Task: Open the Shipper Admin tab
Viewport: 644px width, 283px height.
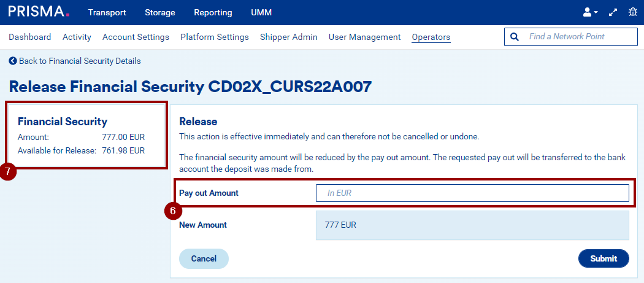Action: click(x=289, y=37)
